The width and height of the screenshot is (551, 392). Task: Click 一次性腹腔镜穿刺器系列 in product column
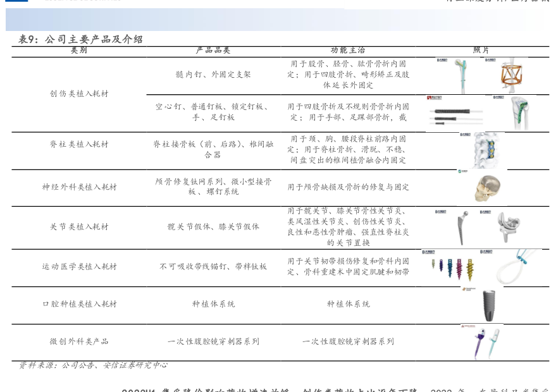point(213,341)
